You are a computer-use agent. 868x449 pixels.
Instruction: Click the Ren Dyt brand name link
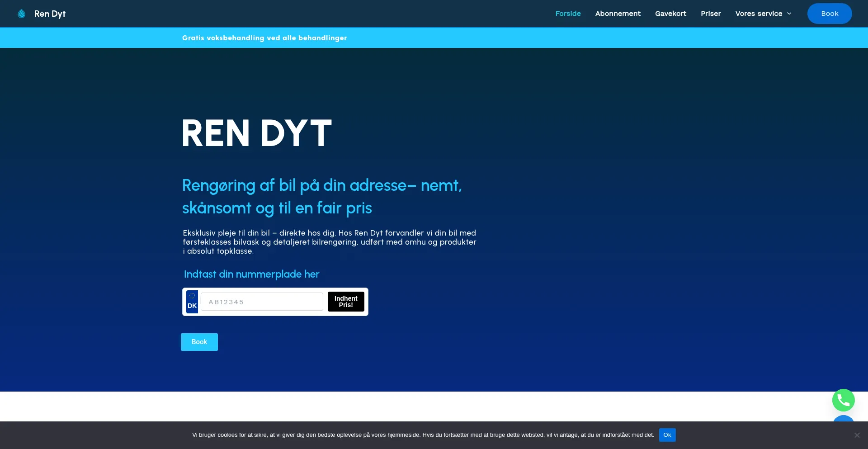[50, 14]
